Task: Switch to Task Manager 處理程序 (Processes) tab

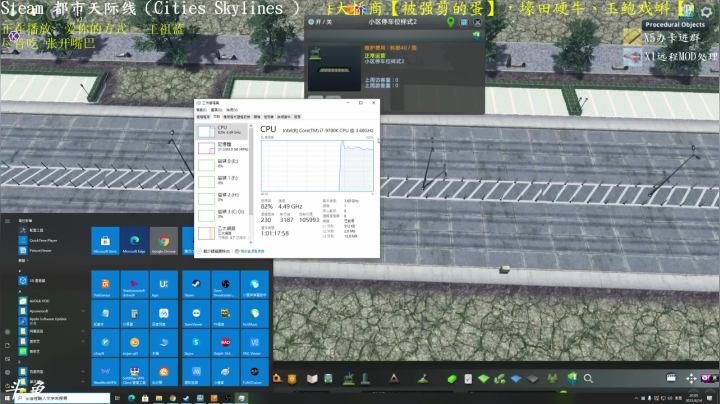Action: tap(203, 117)
